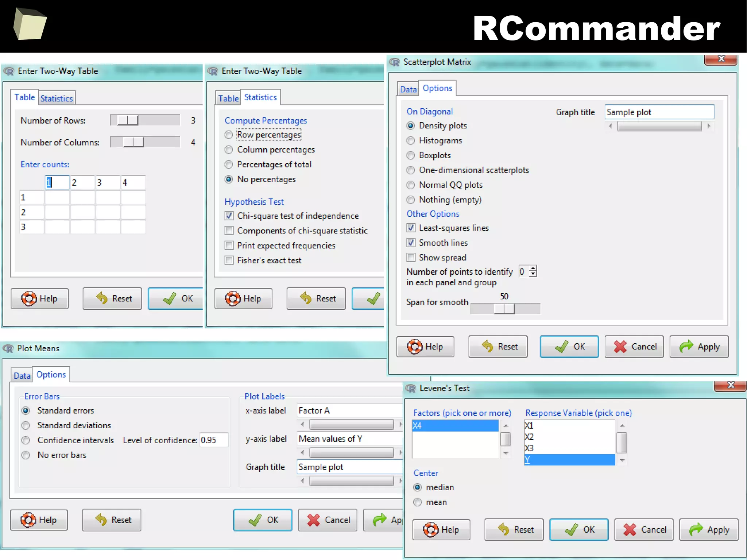Click the lifebuoy Help icon in Levene's Test

[x=431, y=530]
